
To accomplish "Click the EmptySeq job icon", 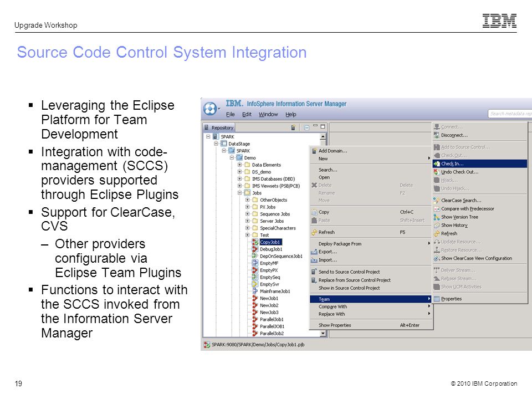I will (x=255, y=277).
